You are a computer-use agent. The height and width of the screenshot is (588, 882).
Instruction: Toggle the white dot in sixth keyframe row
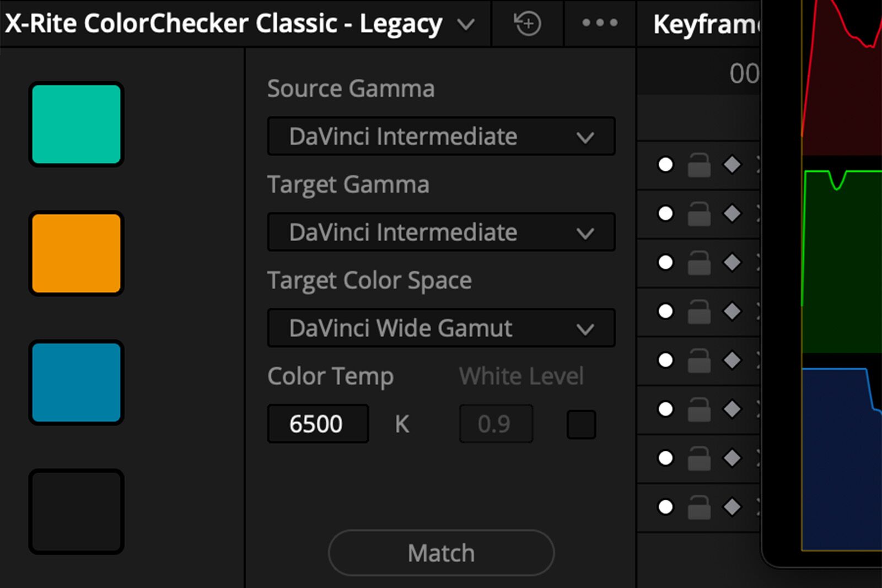tap(665, 409)
